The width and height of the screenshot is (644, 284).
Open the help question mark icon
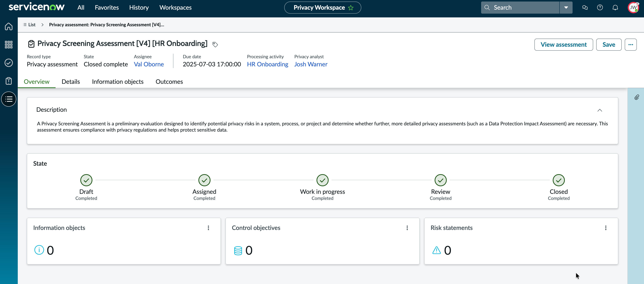600,8
